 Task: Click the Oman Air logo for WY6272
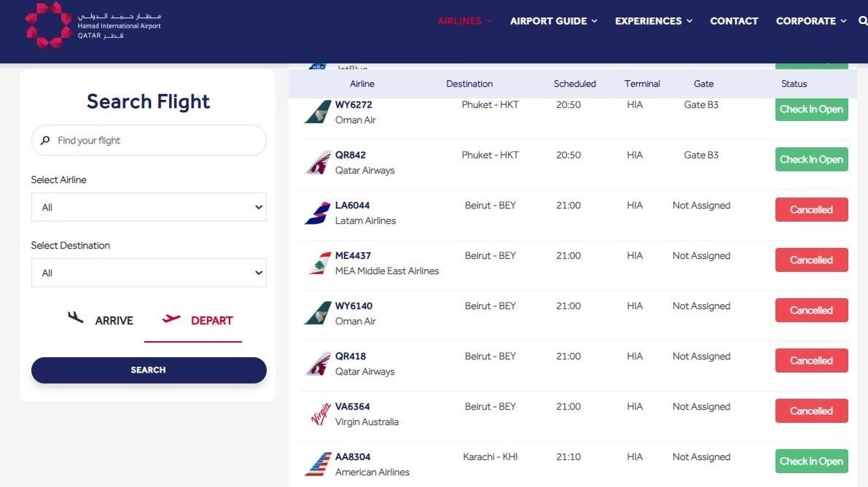click(x=318, y=112)
